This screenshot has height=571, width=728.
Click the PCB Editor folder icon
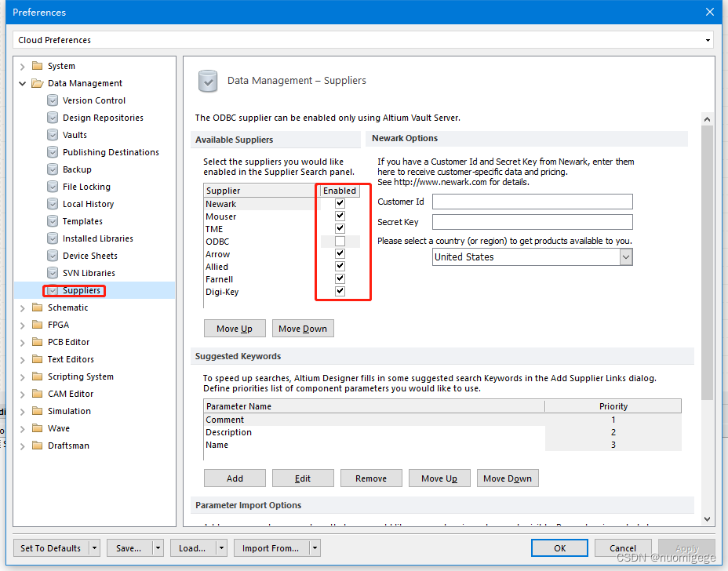(37, 342)
